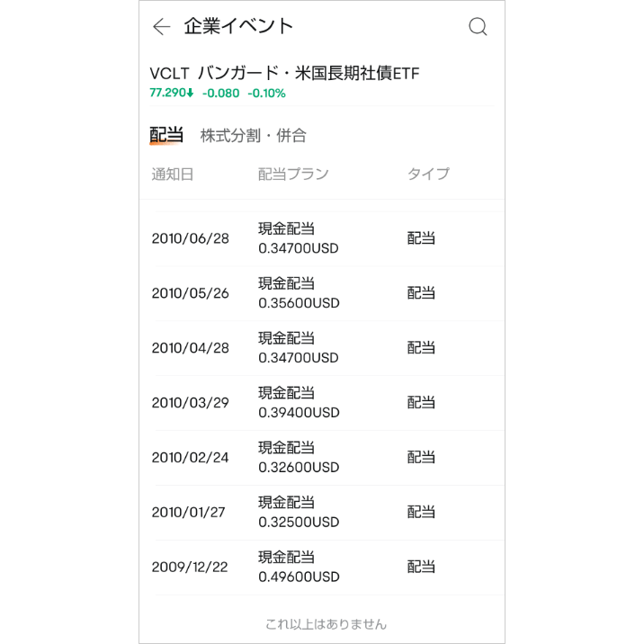
Task: Tap the change value -0.080
Action: pyautogui.click(x=221, y=94)
